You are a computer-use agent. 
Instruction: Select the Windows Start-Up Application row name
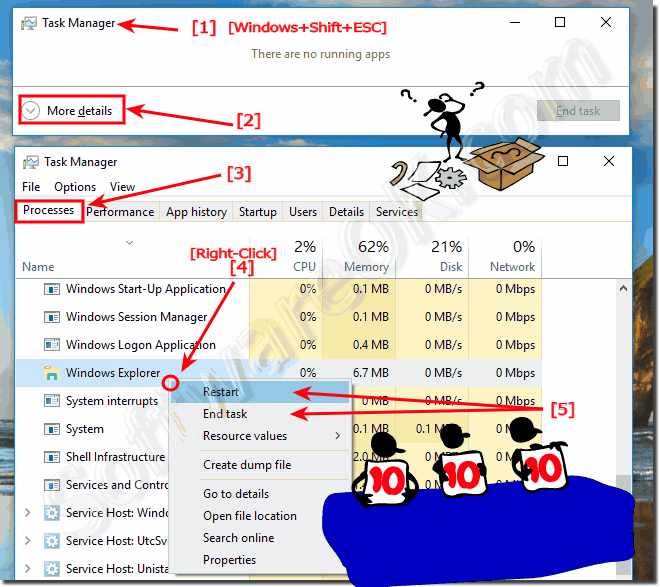point(146,290)
